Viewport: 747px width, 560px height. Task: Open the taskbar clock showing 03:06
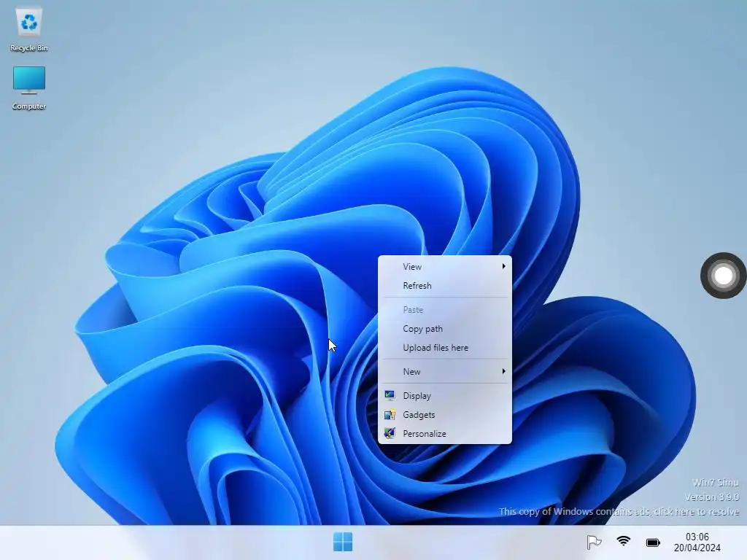[697, 537]
